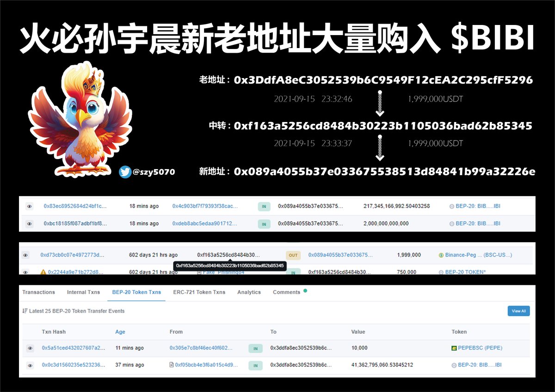Open txn hash 0x5a51ced432027607a2 link
The width and height of the screenshot is (555, 392).
click(x=74, y=348)
